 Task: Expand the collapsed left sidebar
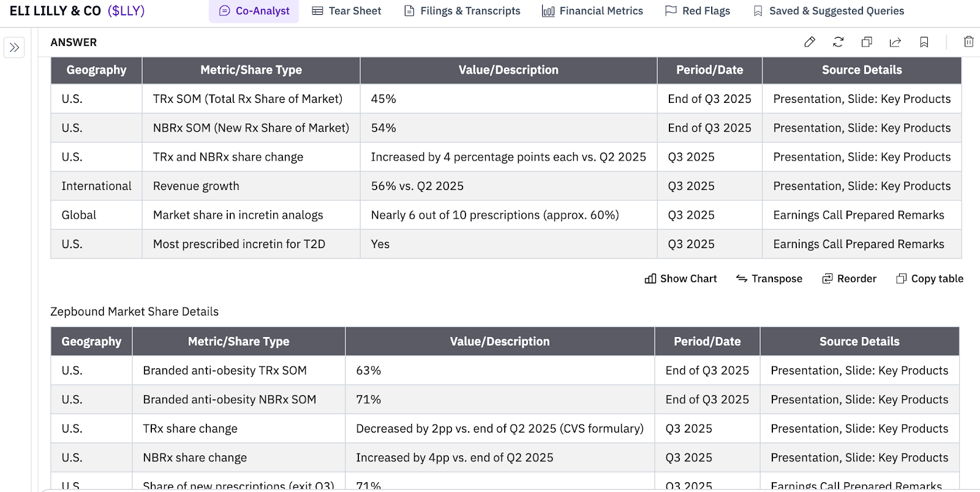tap(14, 47)
